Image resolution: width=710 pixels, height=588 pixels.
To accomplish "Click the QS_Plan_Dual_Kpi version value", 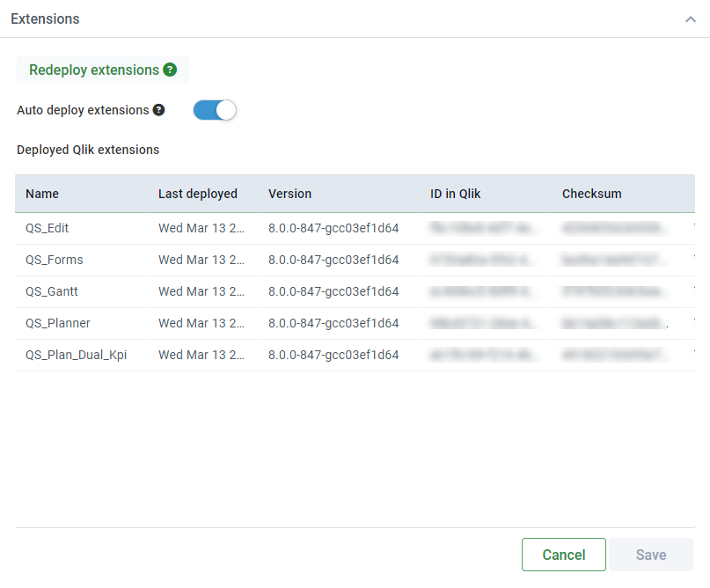I will [333, 355].
